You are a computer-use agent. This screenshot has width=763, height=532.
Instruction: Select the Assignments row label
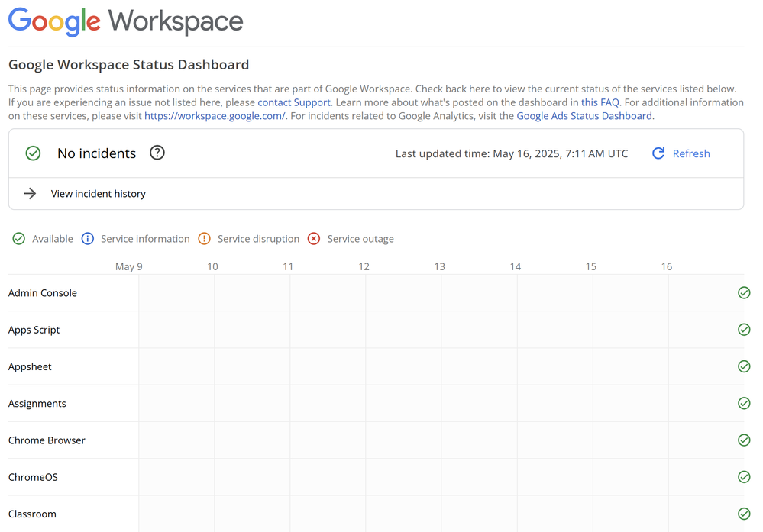37,404
